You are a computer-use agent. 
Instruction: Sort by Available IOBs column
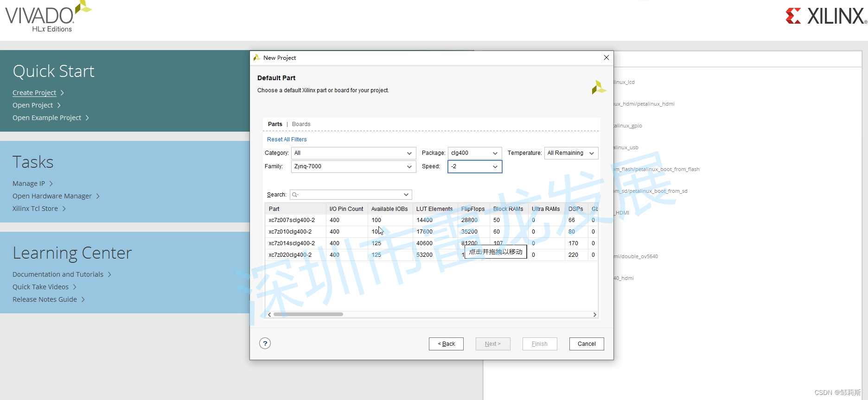coord(390,209)
